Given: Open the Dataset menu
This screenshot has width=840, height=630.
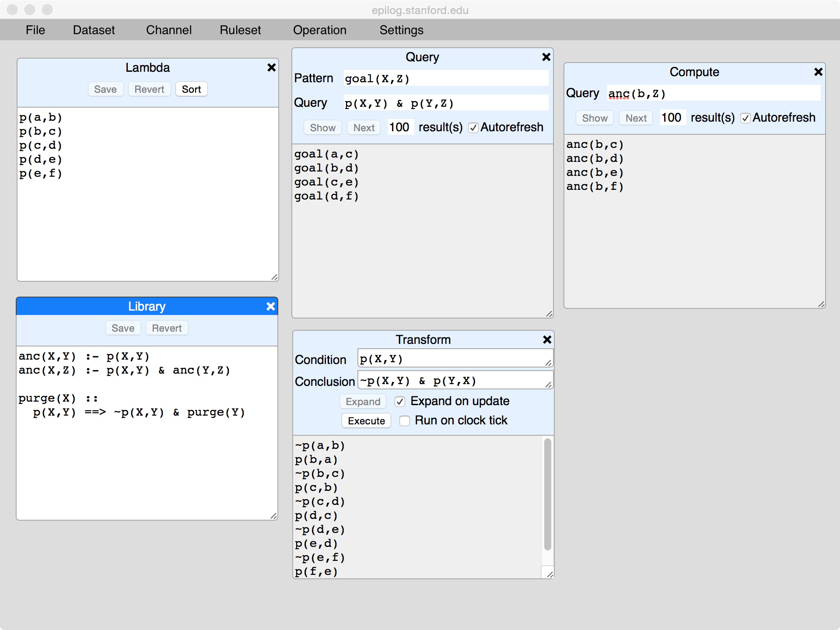Looking at the screenshot, I should point(94,30).
